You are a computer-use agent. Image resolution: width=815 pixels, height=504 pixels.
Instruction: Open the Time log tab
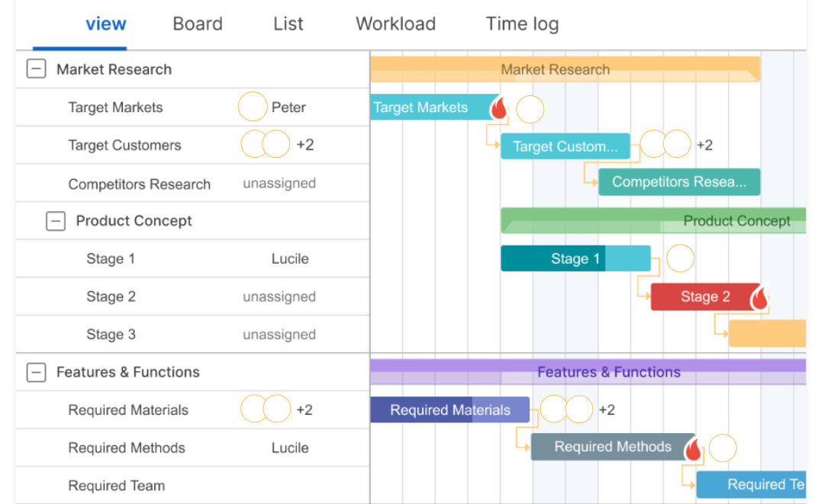(x=522, y=24)
